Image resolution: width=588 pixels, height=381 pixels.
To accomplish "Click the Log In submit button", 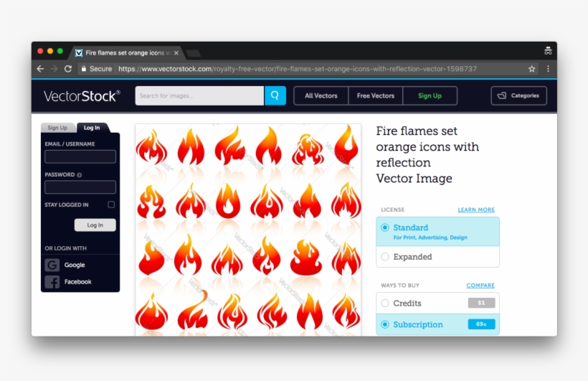I will click(95, 225).
